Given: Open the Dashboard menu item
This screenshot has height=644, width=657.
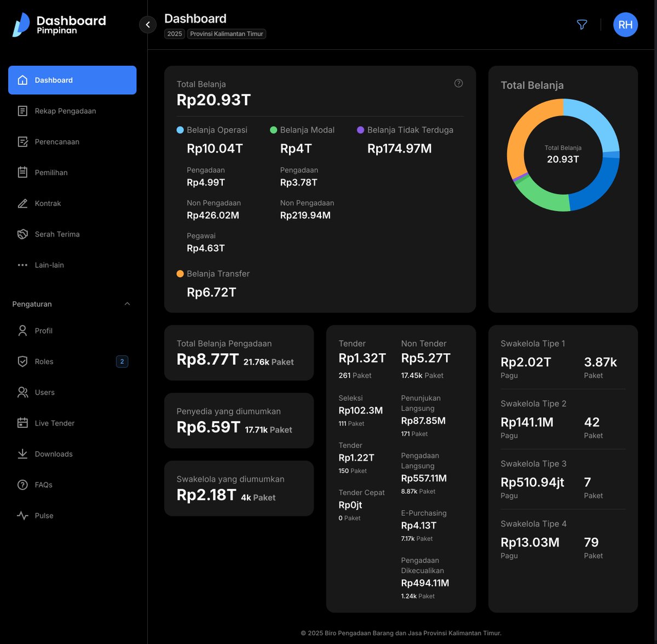Looking at the screenshot, I should [x=72, y=80].
